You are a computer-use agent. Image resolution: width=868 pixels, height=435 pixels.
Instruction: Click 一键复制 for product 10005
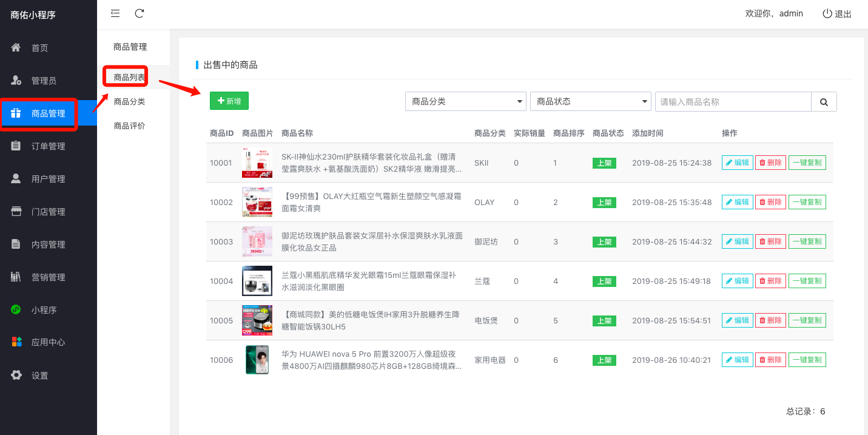point(807,320)
